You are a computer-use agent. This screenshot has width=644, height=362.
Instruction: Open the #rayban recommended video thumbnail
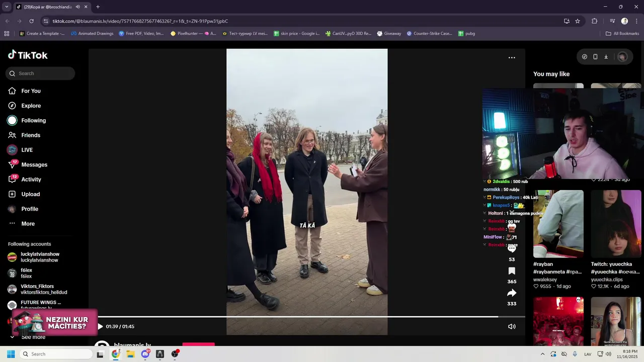558,224
